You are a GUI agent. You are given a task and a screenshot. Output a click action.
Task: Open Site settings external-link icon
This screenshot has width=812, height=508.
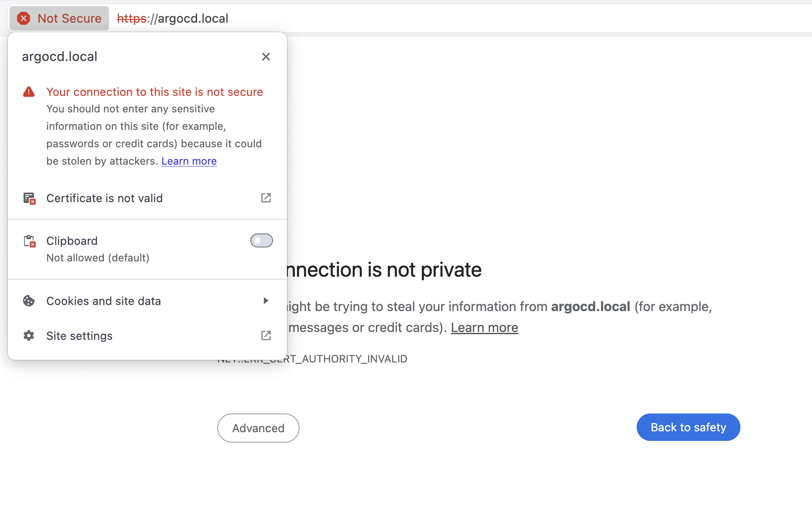click(x=266, y=335)
